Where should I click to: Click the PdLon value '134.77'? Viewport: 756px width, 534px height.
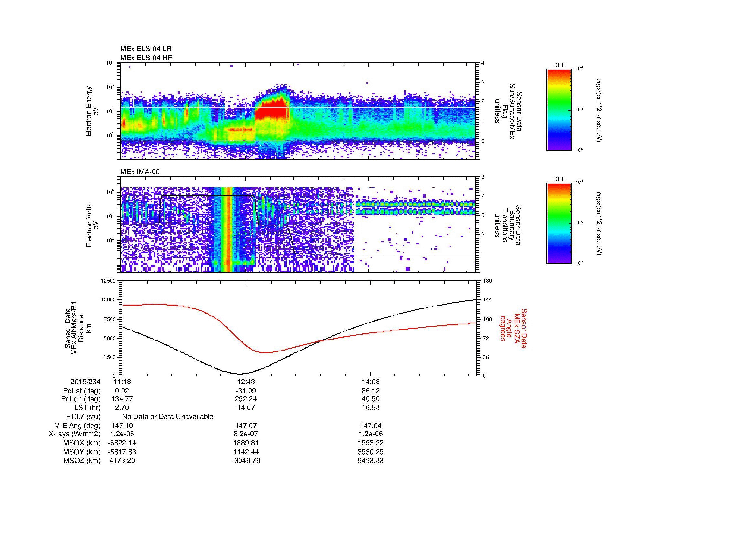point(122,399)
